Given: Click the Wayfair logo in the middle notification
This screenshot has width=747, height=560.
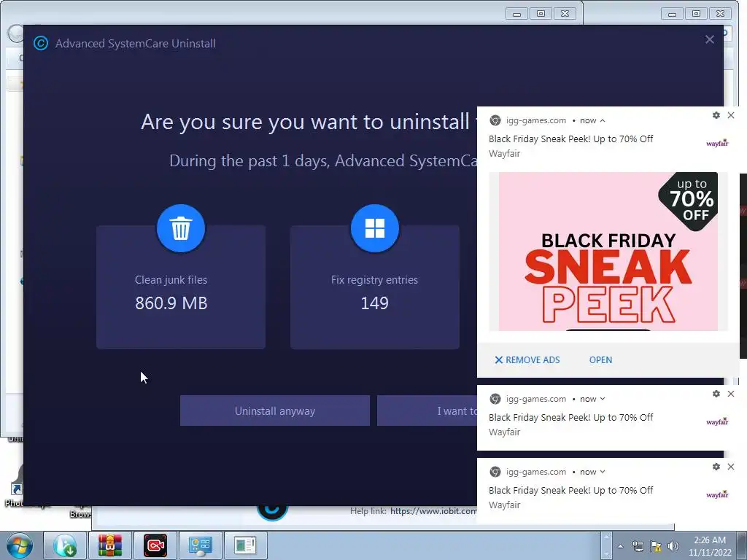Looking at the screenshot, I should click(717, 421).
